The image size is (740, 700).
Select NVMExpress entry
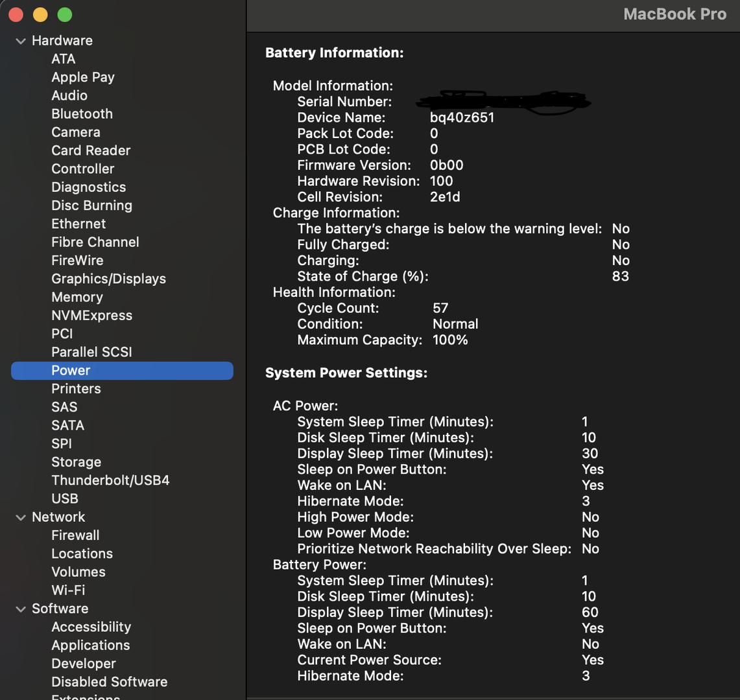(x=92, y=316)
